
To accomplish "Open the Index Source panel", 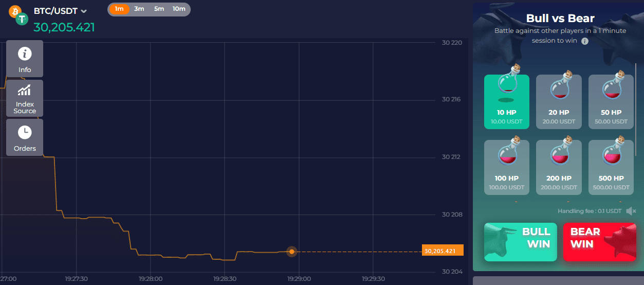I will (25, 98).
